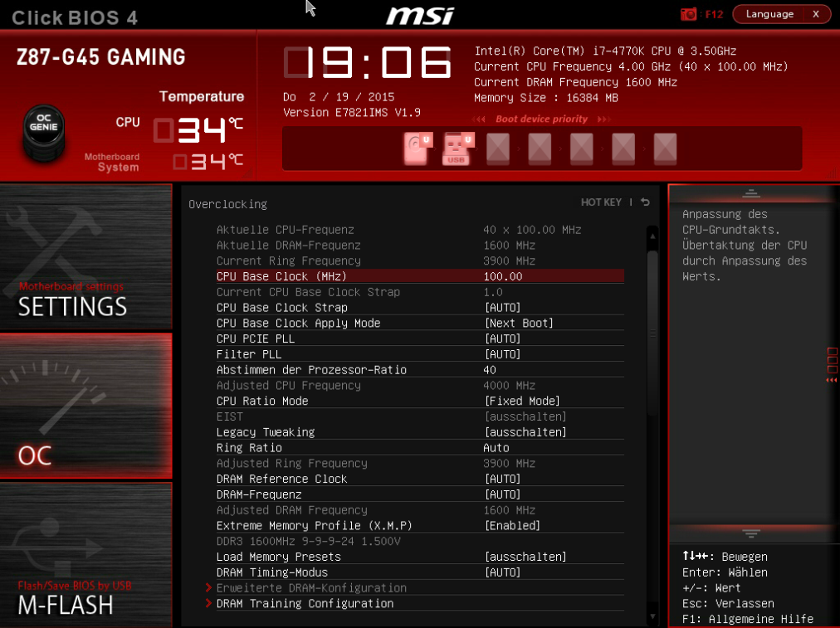Click the 19:06 clock display

[368, 62]
